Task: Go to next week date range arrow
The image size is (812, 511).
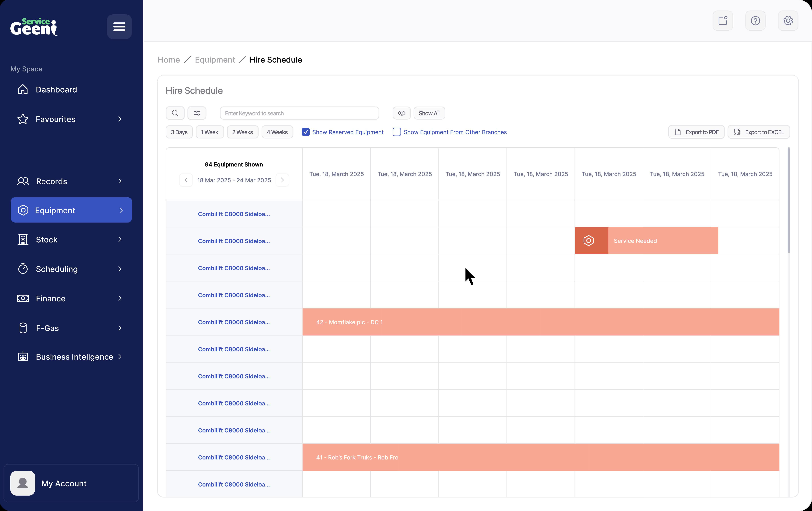Action: 282,180
